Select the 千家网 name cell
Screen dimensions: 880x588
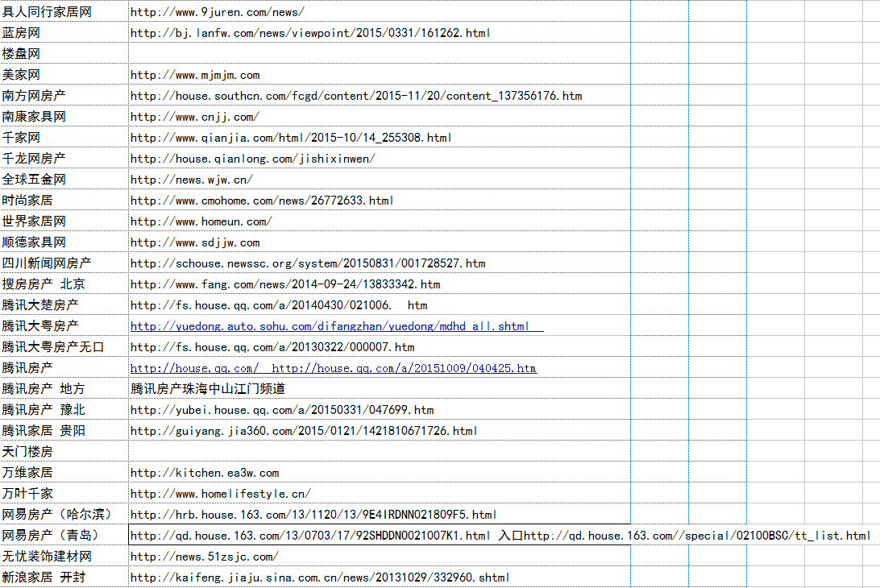click(64, 138)
